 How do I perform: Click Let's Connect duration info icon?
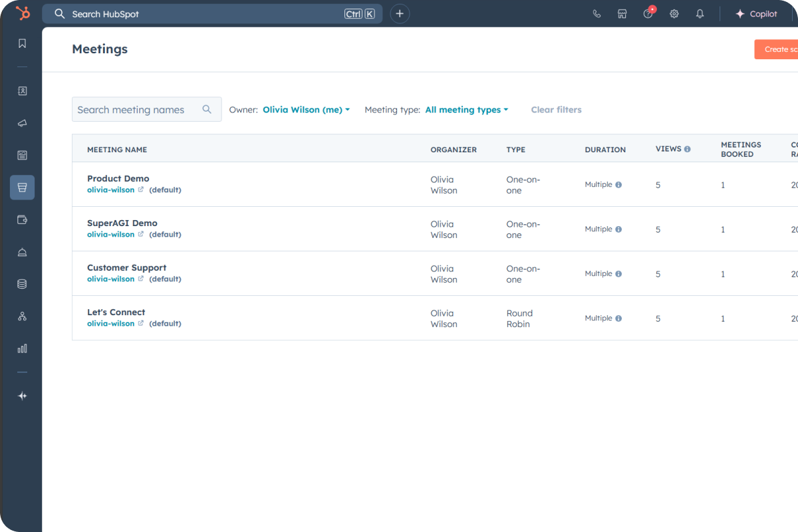point(618,319)
